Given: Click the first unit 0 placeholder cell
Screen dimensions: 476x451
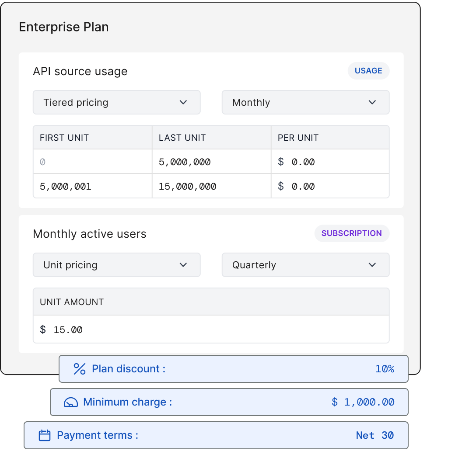Looking at the screenshot, I should click(x=93, y=162).
